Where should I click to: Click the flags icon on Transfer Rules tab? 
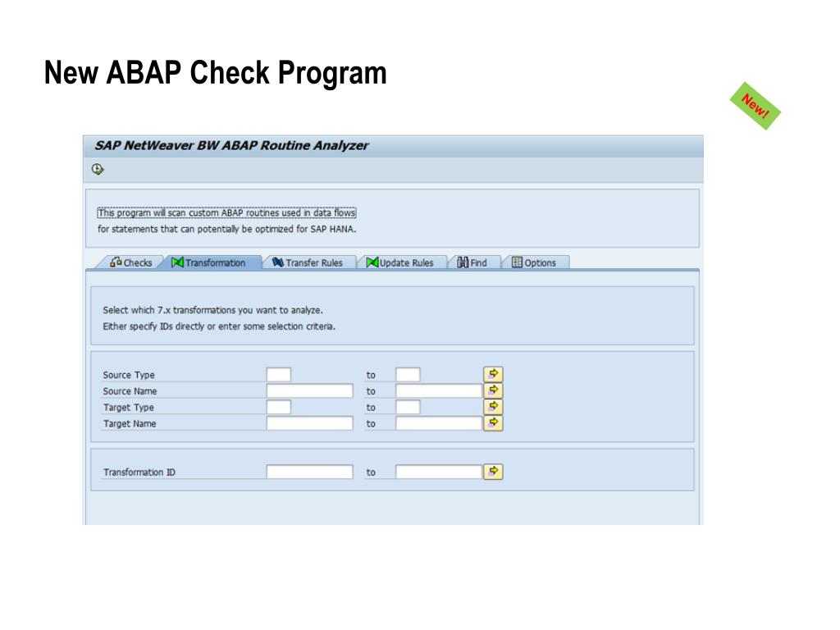point(277,262)
